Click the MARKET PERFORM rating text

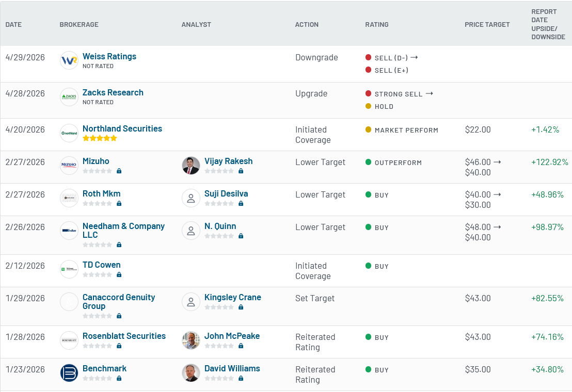(x=406, y=130)
